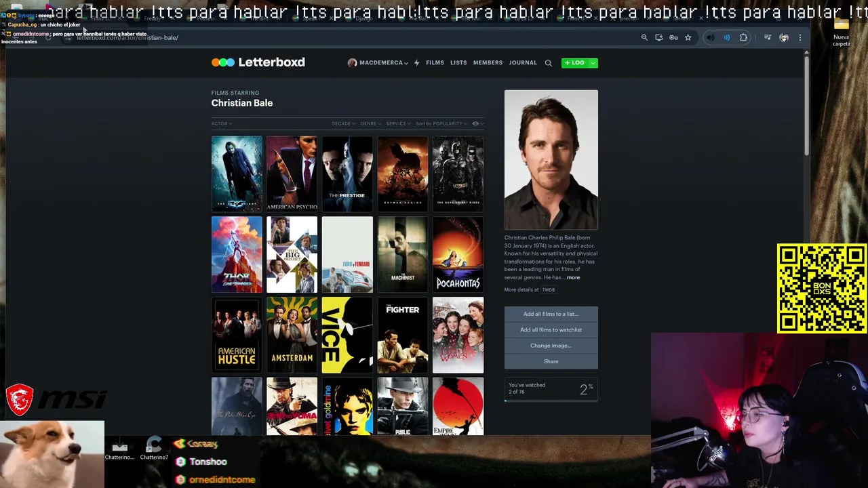Open The Dark Knight Rises poster
The height and width of the screenshot is (488, 868).
coord(458,174)
